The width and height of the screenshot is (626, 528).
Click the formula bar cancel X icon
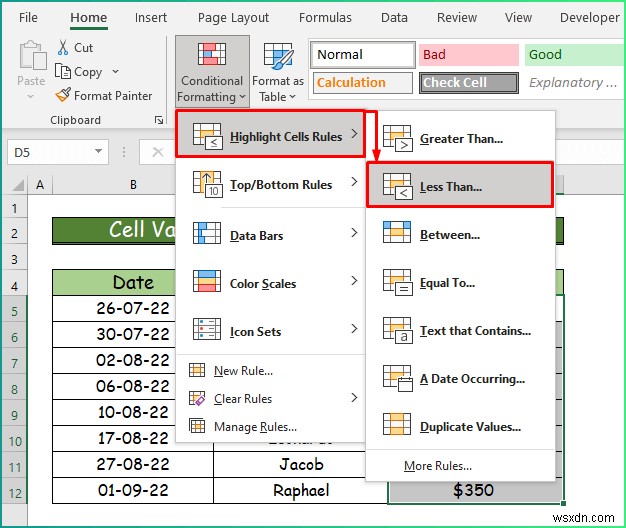point(158,152)
